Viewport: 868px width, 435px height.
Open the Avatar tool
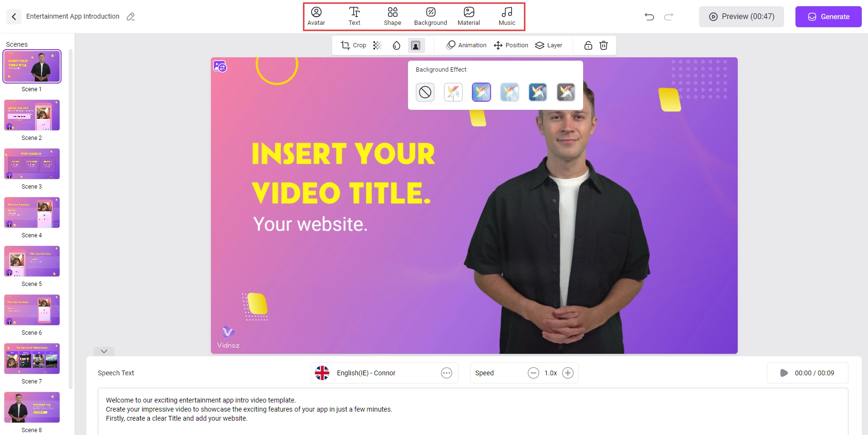[316, 16]
